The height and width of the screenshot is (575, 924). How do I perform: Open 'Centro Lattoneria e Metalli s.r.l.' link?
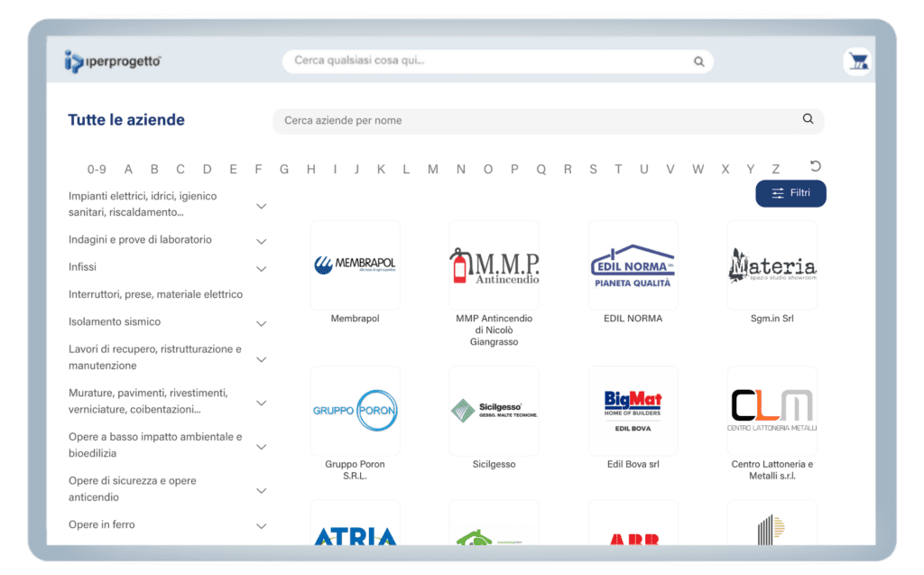pyautogui.click(x=772, y=470)
